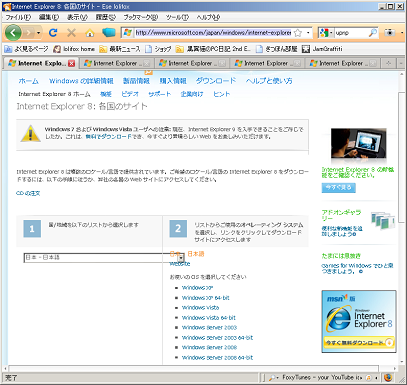Open the 日本 - 日本語 country dropdown
This screenshot has width=407, height=385.
tap(104, 258)
